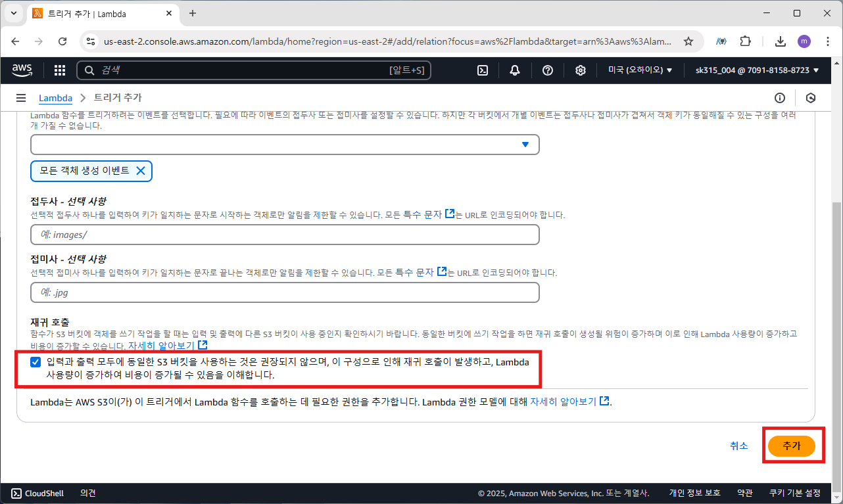
Task: Open 개인 정보 보호 footer link
Action: click(694, 493)
